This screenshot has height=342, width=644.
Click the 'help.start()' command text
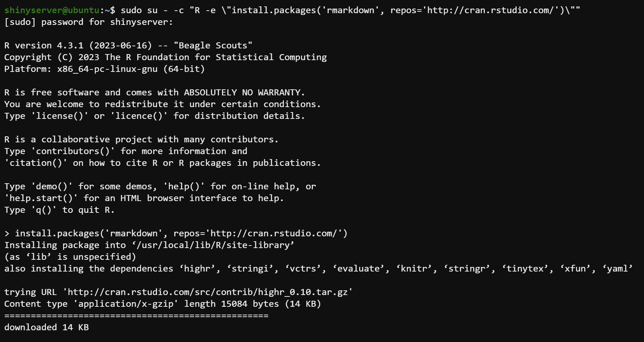click(41, 198)
